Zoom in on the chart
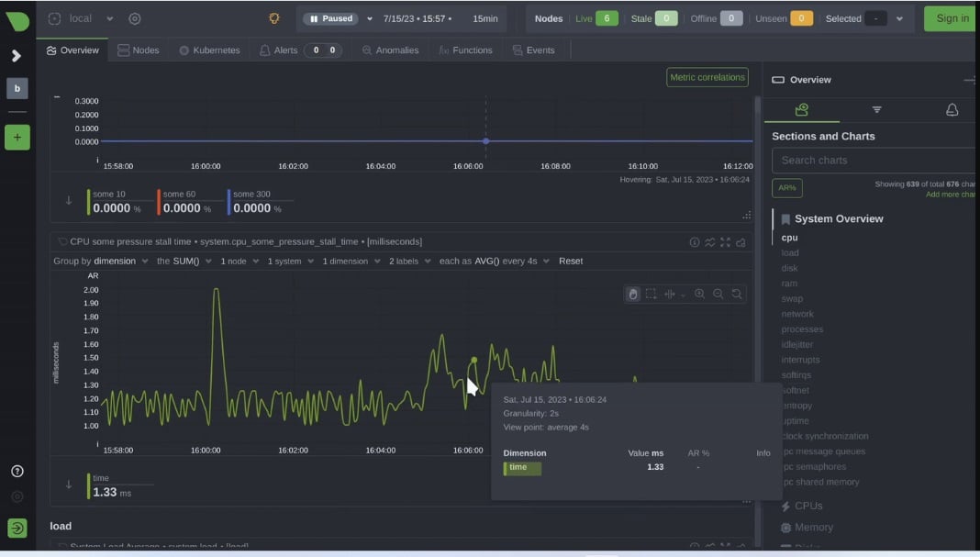Image resolution: width=980 pixels, height=557 pixels. pos(699,295)
